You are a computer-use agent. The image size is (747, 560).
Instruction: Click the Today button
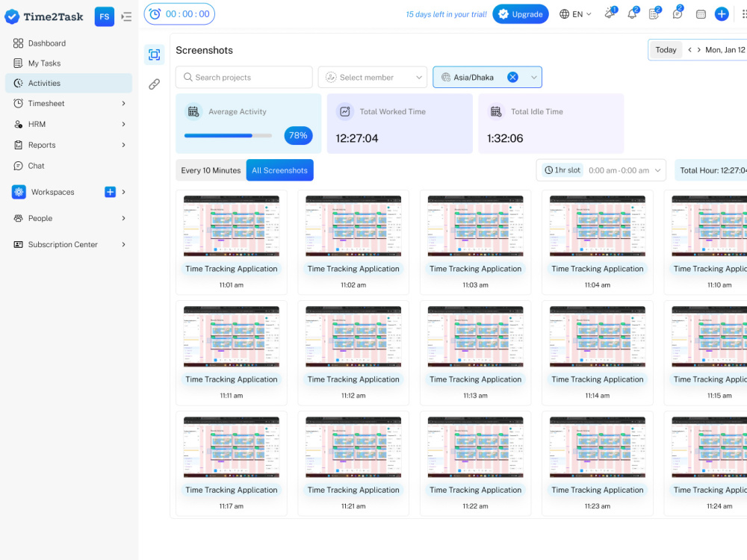pyautogui.click(x=666, y=50)
